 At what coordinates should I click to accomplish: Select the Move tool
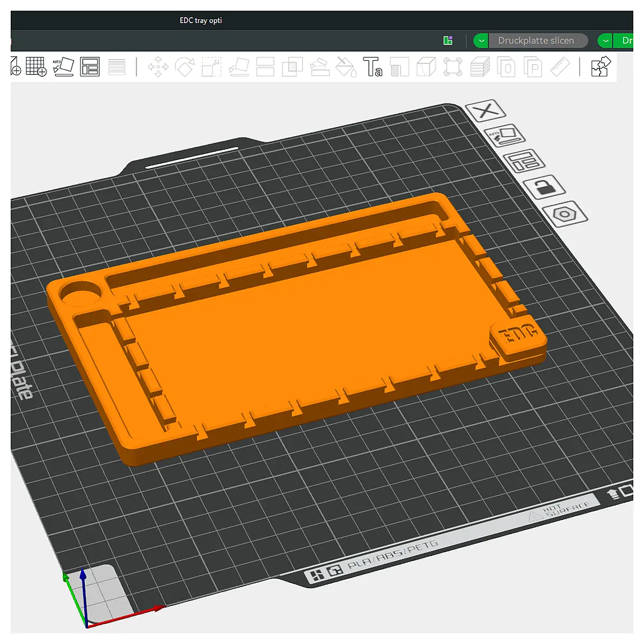158,67
